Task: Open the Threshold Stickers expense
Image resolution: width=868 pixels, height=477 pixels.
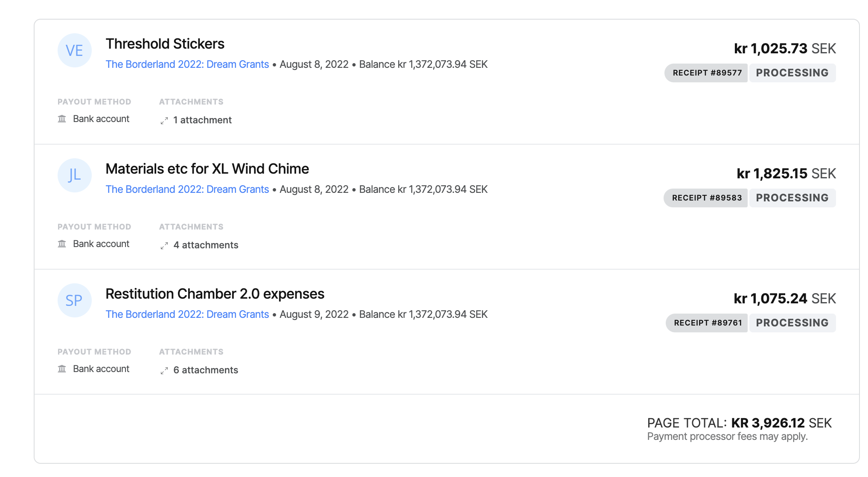Action: pos(165,44)
